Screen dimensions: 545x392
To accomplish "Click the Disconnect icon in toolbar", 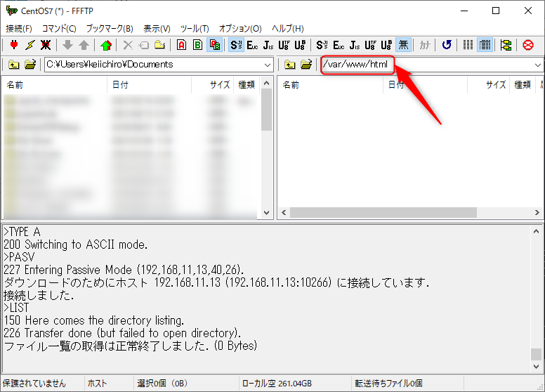I will [46, 45].
